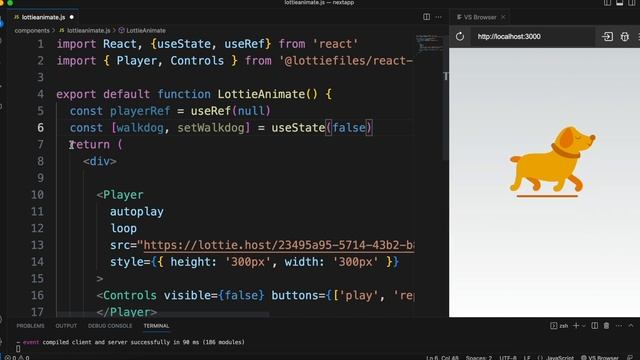
Task: Click the horizontal scrollbar under the code
Action: 163,315
